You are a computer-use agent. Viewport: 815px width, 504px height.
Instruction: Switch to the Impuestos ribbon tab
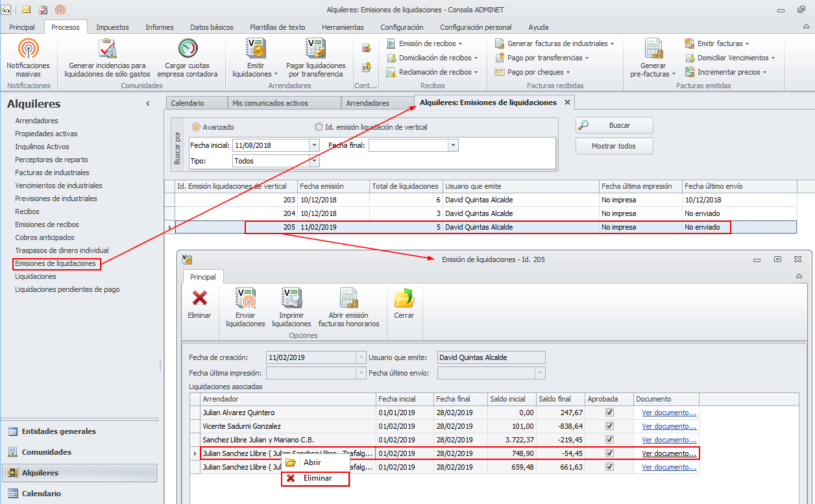(112, 27)
